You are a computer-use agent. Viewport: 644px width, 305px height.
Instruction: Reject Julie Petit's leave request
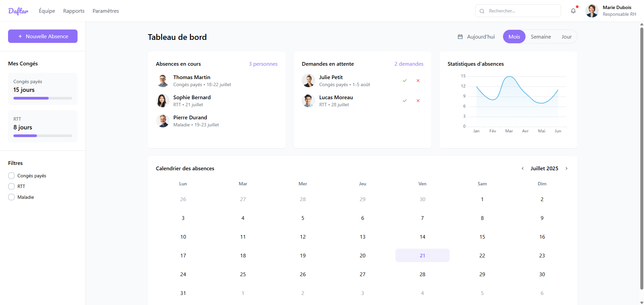(x=418, y=80)
